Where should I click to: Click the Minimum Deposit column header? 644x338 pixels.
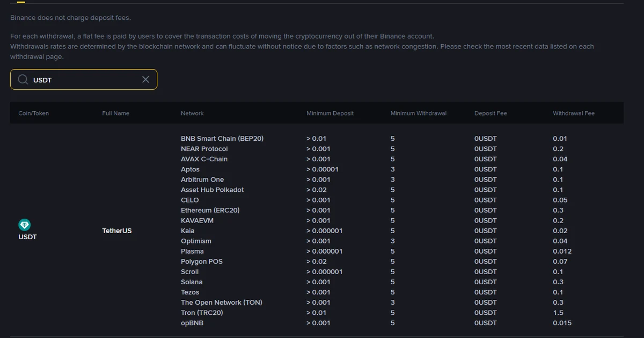[x=330, y=113]
